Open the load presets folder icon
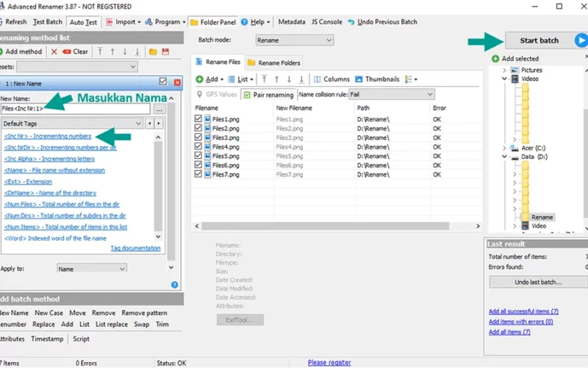Screen dimensions: 588x368 153,52
